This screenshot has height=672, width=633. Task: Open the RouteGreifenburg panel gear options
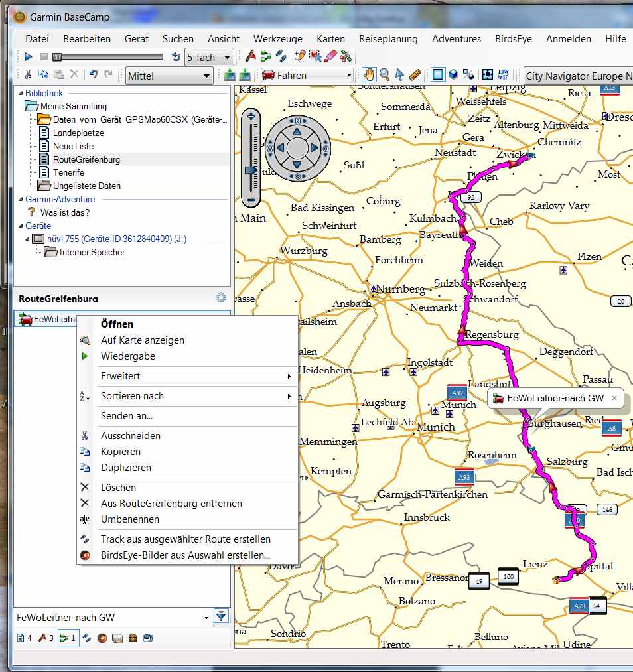point(221,297)
